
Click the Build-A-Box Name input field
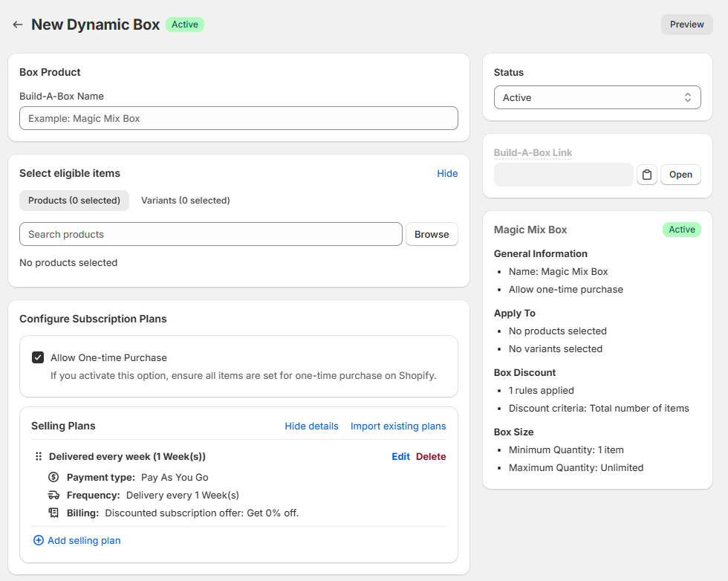point(238,118)
